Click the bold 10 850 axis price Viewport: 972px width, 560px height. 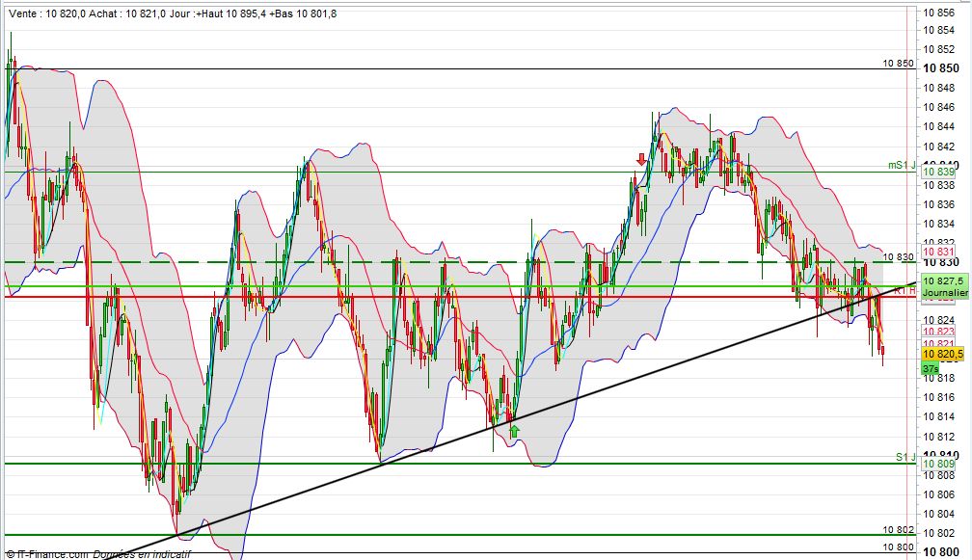pyautogui.click(x=941, y=68)
